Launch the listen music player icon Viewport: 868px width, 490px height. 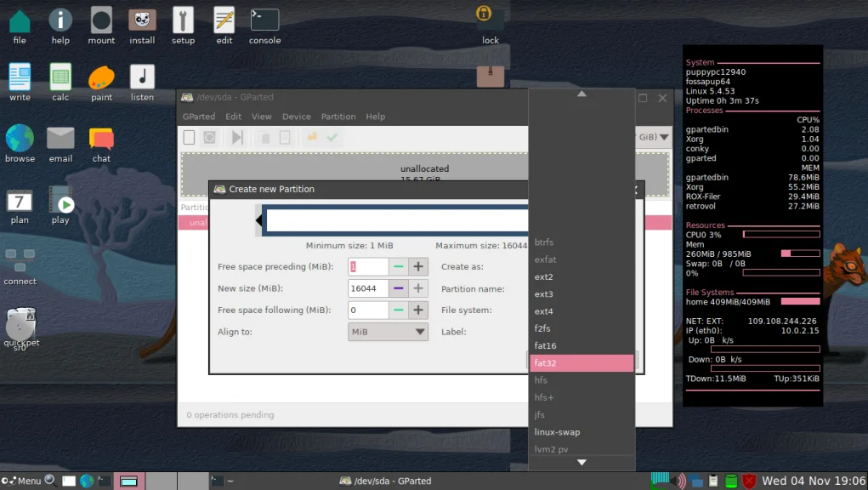pyautogui.click(x=142, y=82)
